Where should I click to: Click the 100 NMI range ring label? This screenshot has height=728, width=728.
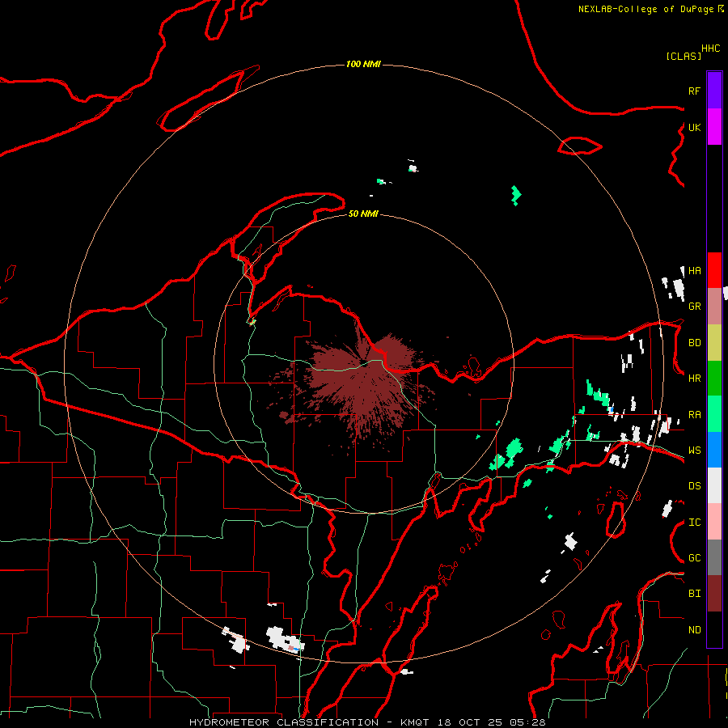click(363, 64)
